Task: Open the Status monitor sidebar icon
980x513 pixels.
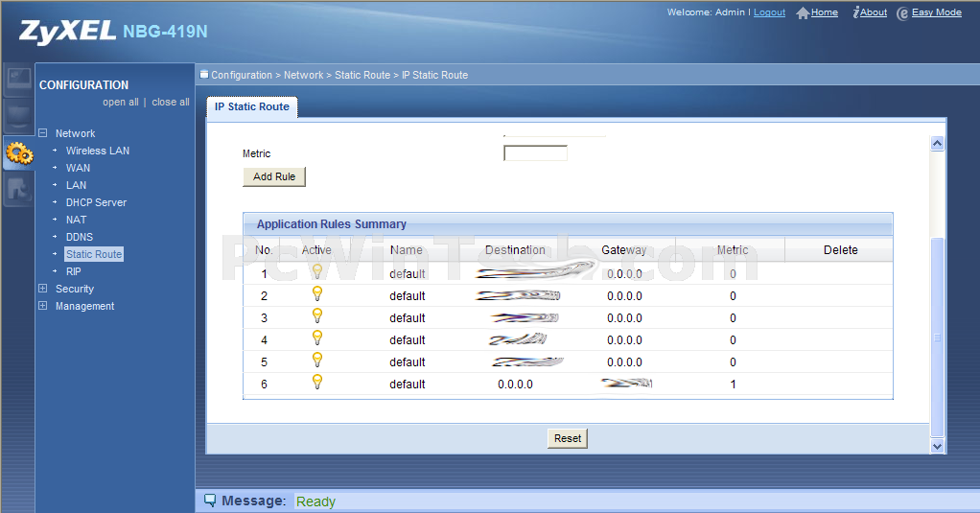Action: (x=19, y=79)
